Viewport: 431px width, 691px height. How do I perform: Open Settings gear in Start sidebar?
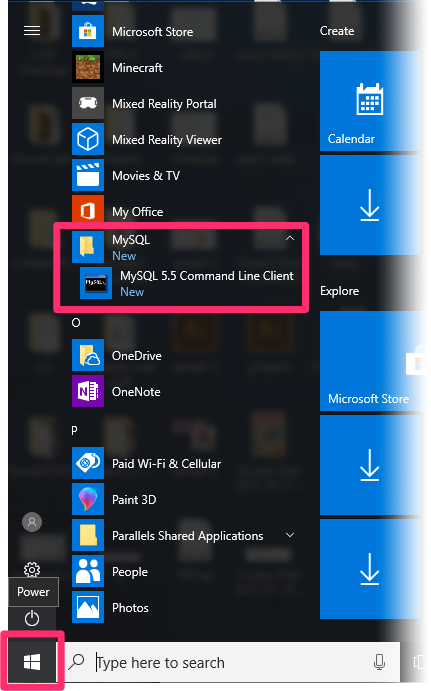pos(32,570)
